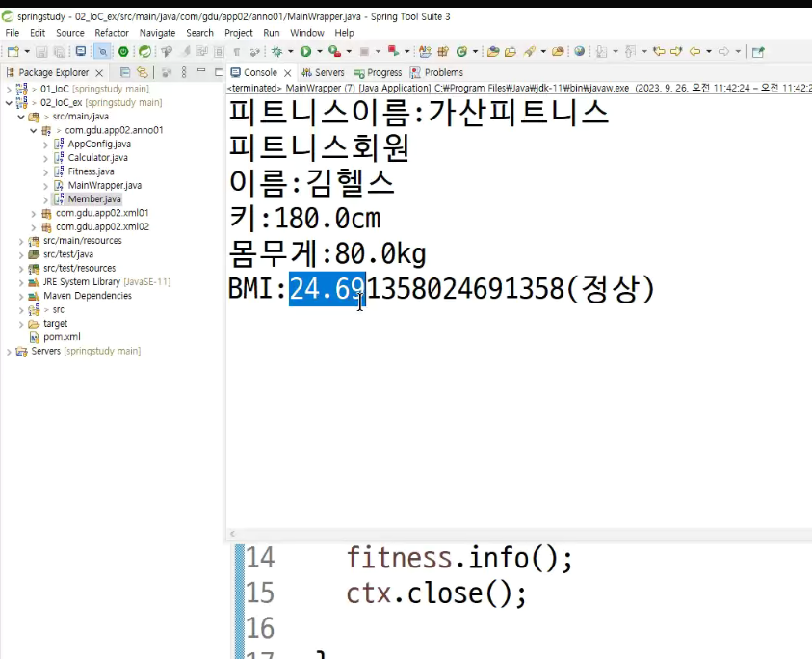Expand the com.gdu.app02.xml02 package
812x659 pixels.
pos(34,227)
